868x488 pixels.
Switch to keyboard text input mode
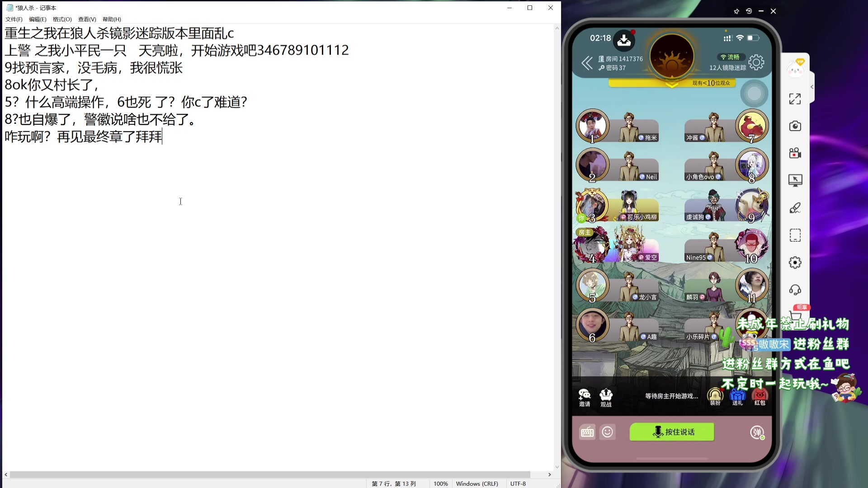click(587, 432)
